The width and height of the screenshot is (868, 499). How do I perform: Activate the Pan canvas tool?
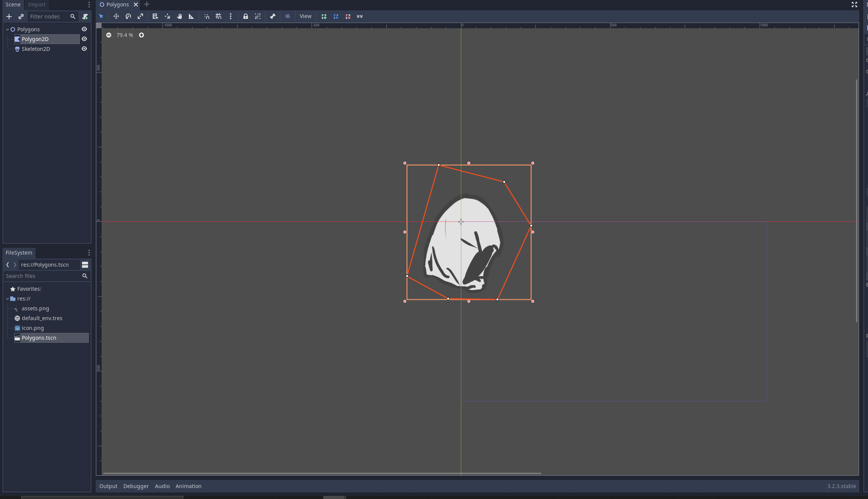179,16
